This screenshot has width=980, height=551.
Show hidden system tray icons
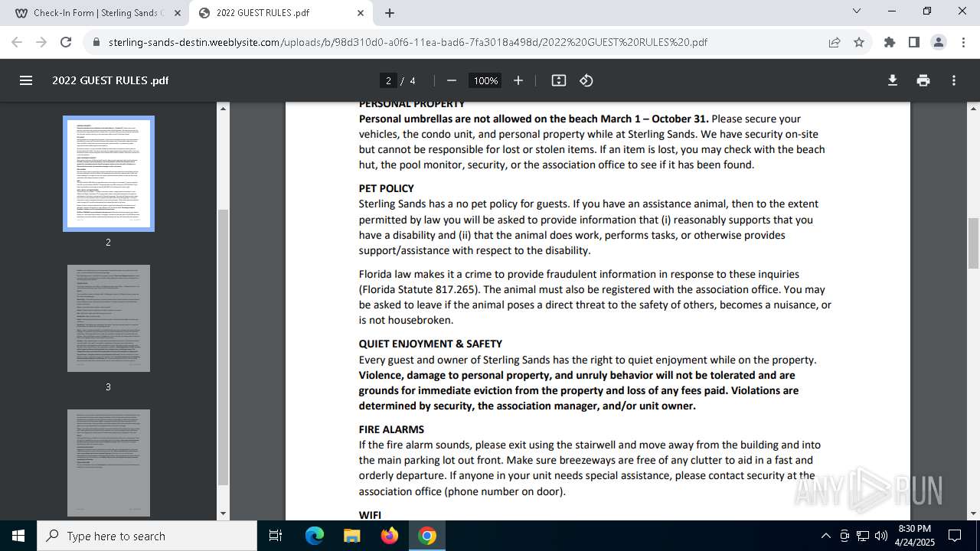(825, 536)
